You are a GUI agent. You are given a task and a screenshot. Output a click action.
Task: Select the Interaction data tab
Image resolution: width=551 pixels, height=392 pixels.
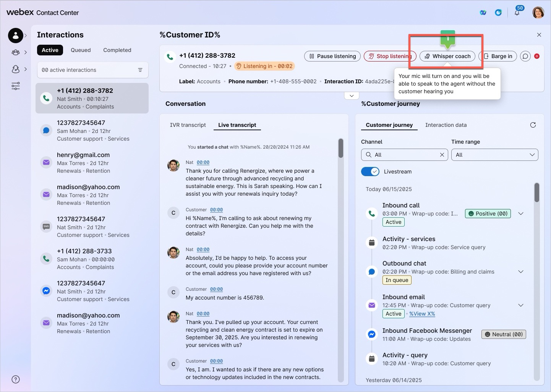click(446, 125)
